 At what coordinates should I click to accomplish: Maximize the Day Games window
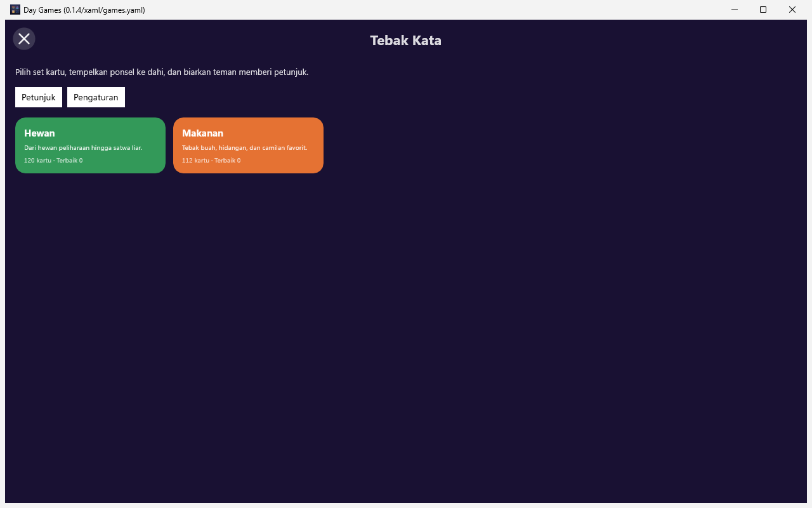(763, 10)
